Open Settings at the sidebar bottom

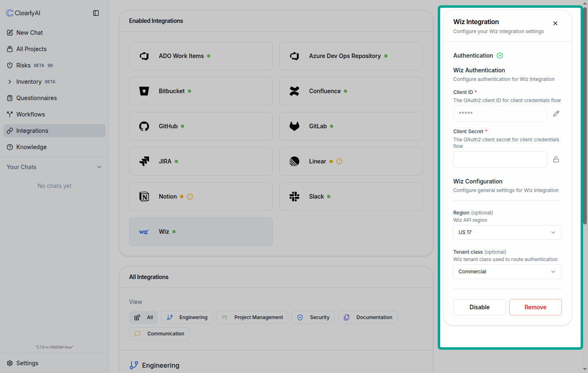[x=54, y=363]
